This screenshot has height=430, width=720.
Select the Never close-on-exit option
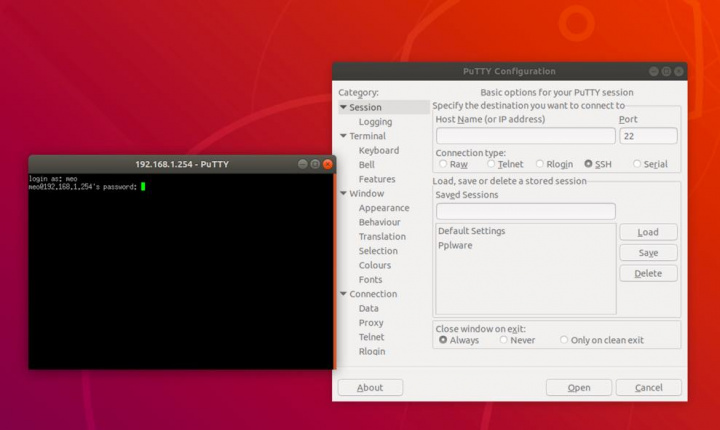(504, 340)
